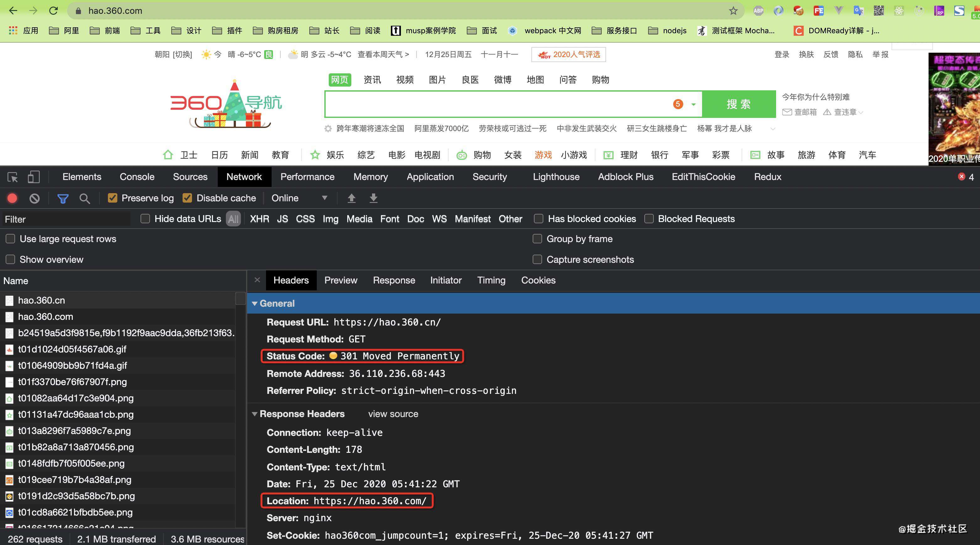Screen dimensions: 980x545
Task: Toggle the device toolbar icon
Action: (34, 177)
